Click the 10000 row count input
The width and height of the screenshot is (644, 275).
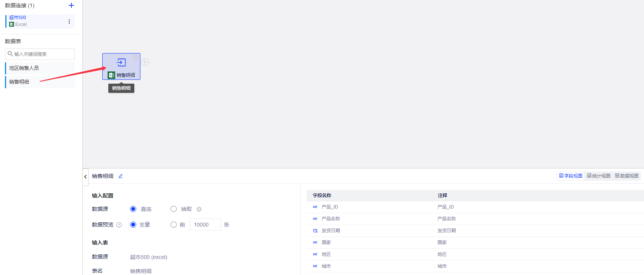point(205,225)
